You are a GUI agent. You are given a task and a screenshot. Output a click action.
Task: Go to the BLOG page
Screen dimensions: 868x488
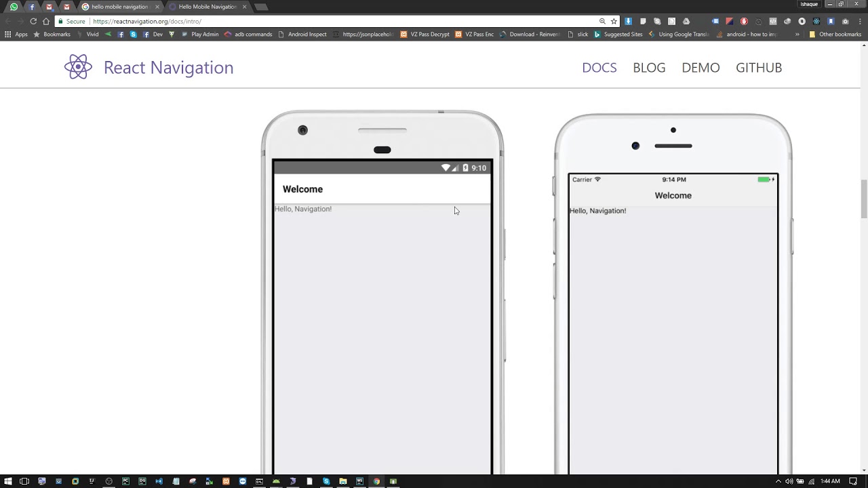point(649,67)
